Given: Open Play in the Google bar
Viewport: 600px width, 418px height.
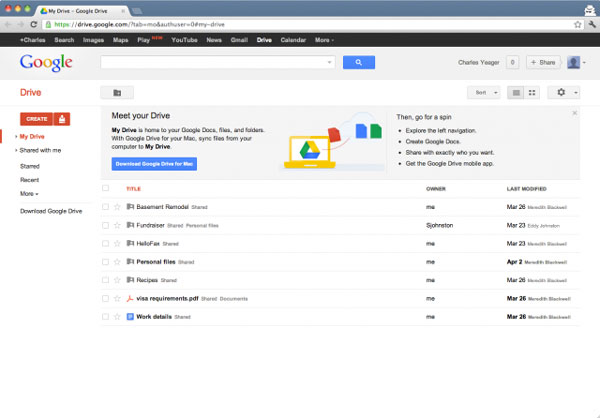Looking at the screenshot, I should [x=143, y=40].
